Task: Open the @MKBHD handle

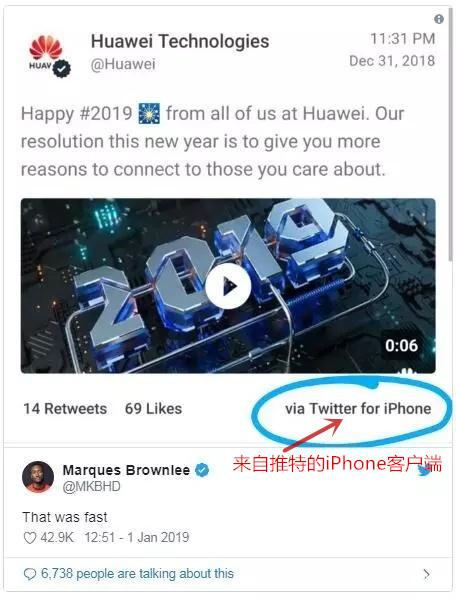Action: [x=91, y=487]
